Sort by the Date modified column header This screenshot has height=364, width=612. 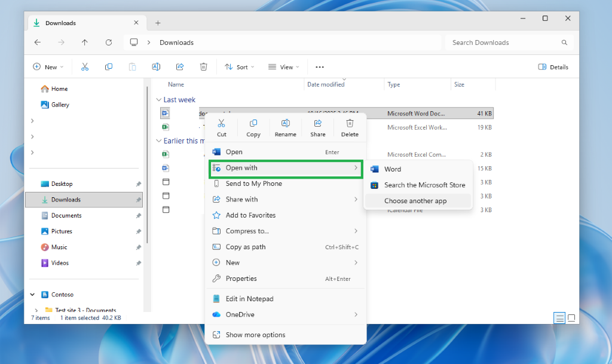click(326, 84)
